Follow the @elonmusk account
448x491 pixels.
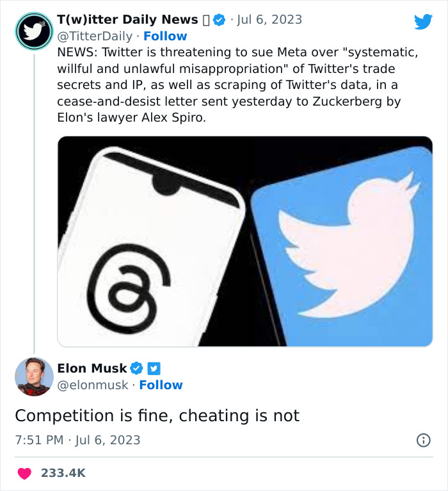tap(161, 385)
